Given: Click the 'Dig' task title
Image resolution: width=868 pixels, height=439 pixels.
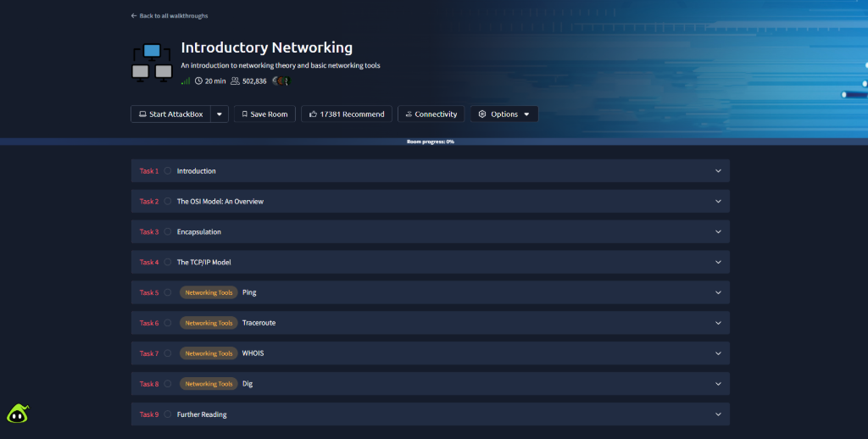Looking at the screenshot, I should pos(248,384).
